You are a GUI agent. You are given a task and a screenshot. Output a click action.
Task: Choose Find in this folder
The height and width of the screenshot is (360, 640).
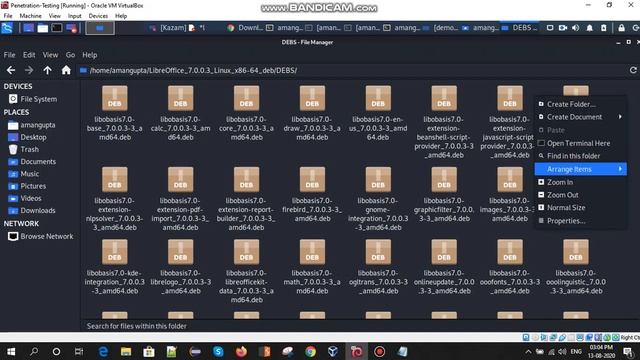(x=580, y=156)
